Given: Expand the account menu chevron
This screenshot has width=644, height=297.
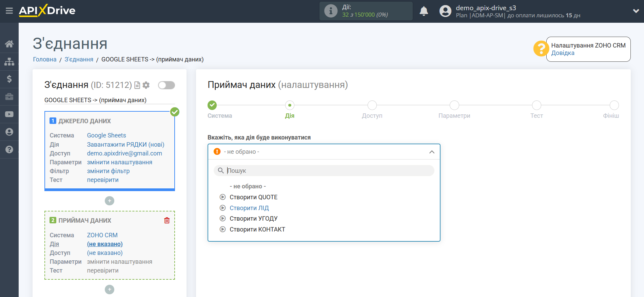Looking at the screenshot, I should click(x=636, y=11).
